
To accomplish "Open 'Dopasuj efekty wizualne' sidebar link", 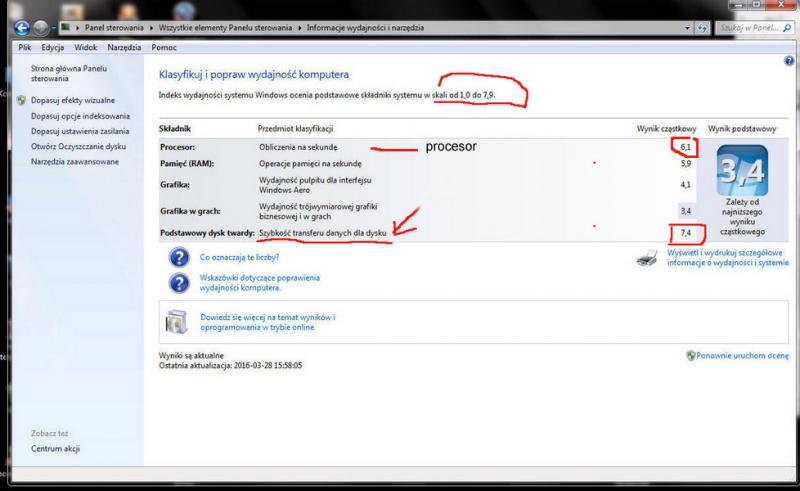I will point(72,100).
